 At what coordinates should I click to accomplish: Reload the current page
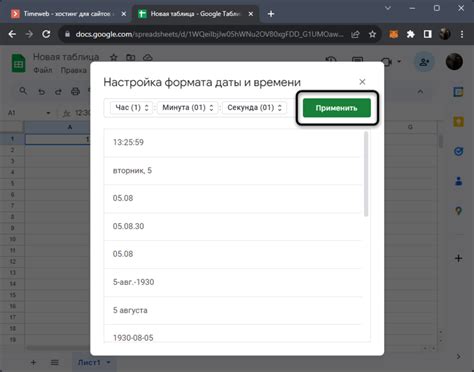pyautogui.click(x=46, y=34)
